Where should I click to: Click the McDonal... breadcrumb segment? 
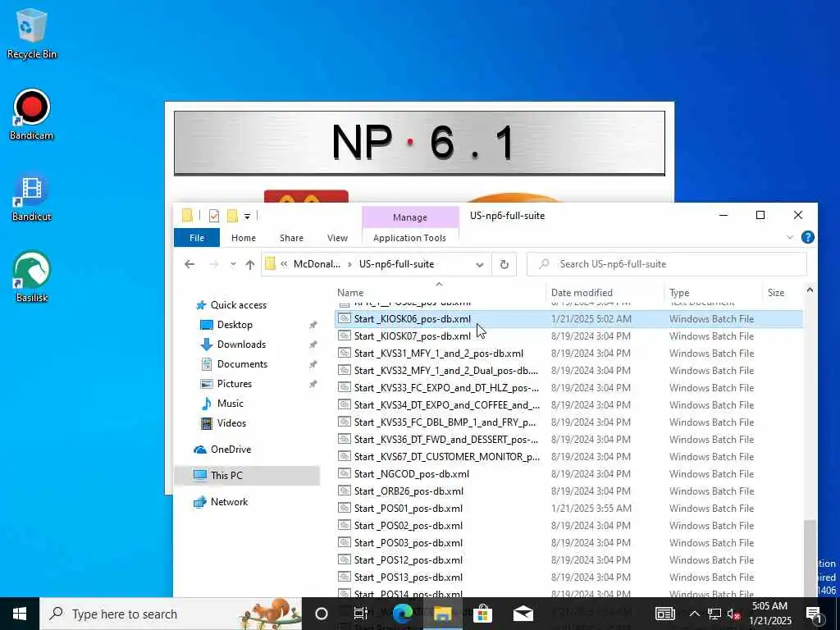317,264
